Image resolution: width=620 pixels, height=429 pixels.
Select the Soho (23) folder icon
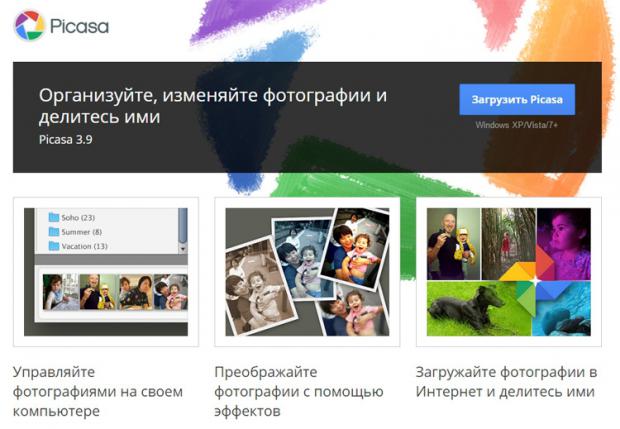53,217
